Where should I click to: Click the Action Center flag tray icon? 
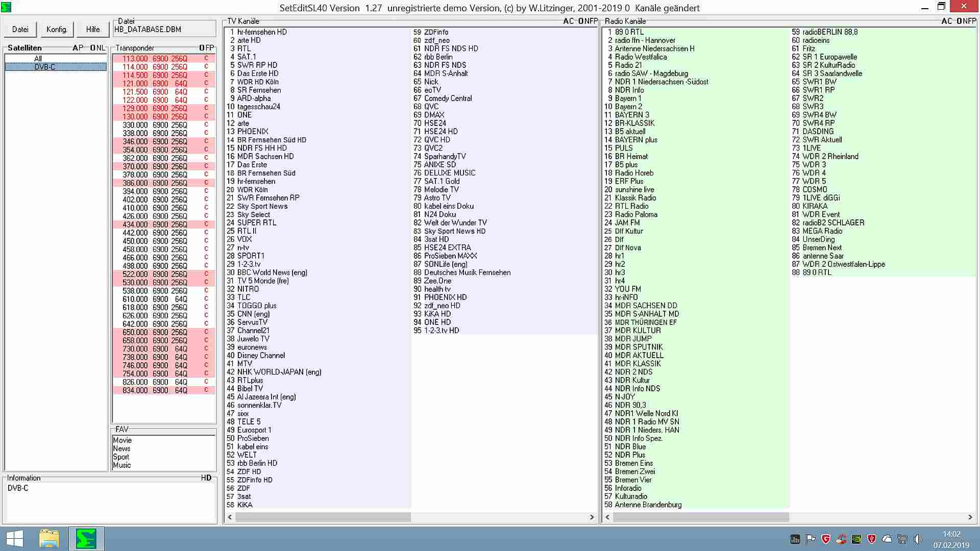811,539
